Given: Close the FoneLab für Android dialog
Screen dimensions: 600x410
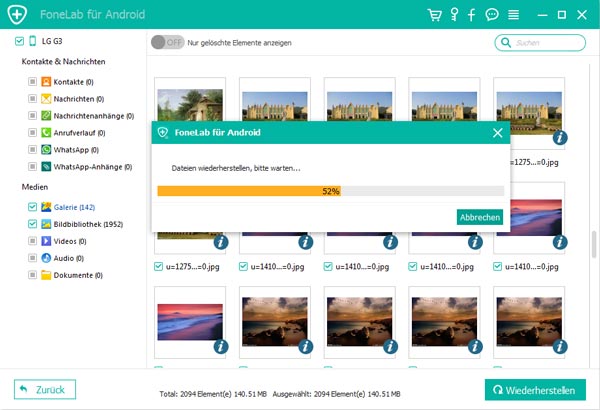Looking at the screenshot, I should coord(497,132).
